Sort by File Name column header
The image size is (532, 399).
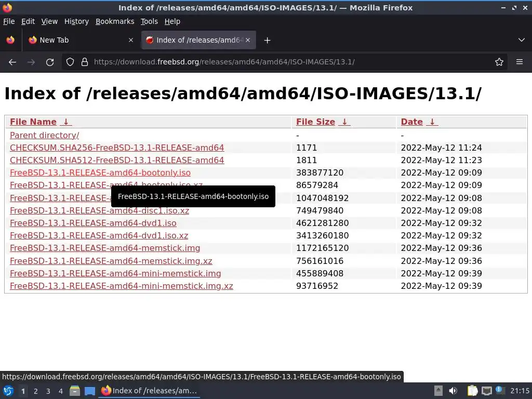(x=33, y=122)
